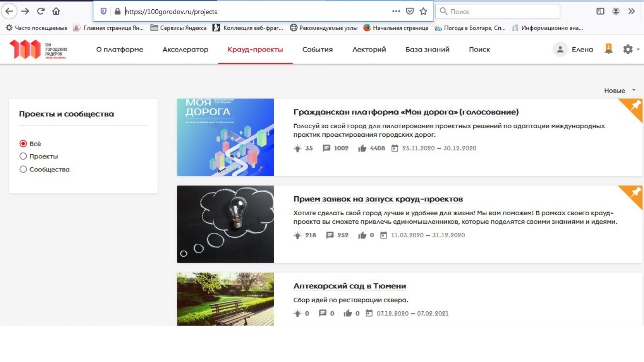Select the Сообщества radio button
644x362 pixels.
23,169
